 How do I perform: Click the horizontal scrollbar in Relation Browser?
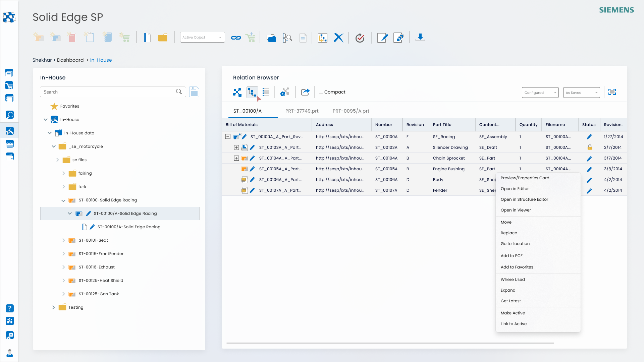tap(390, 343)
